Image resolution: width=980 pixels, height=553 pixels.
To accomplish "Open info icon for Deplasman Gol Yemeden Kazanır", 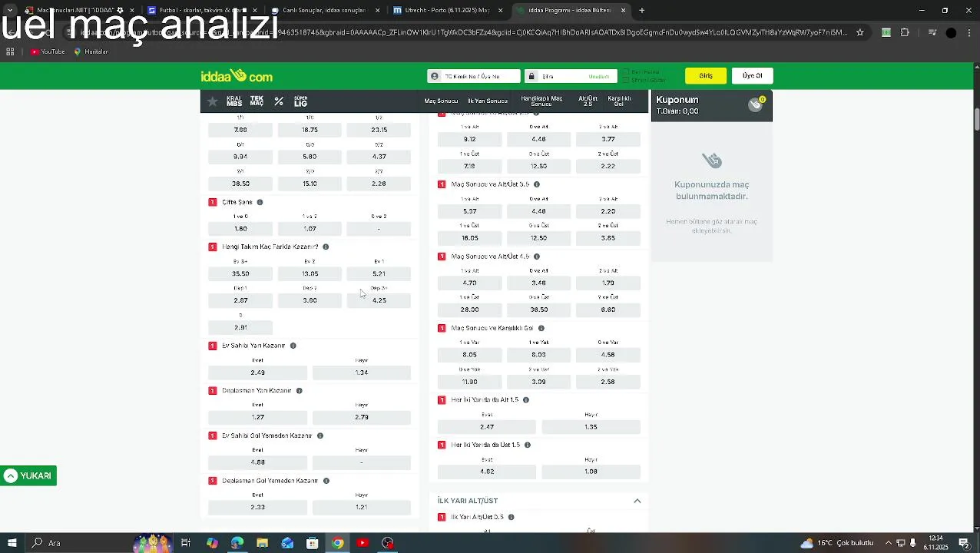I will [x=326, y=481].
